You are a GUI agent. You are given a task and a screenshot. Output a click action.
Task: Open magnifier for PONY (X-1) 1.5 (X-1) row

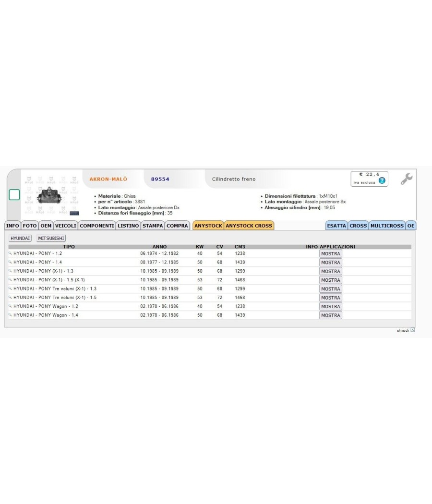tap(10, 280)
